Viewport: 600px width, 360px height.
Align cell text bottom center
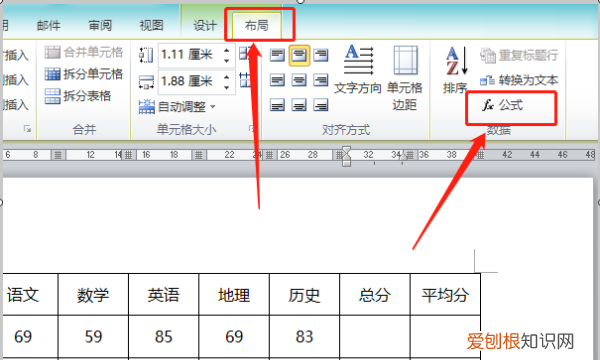(299, 104)
